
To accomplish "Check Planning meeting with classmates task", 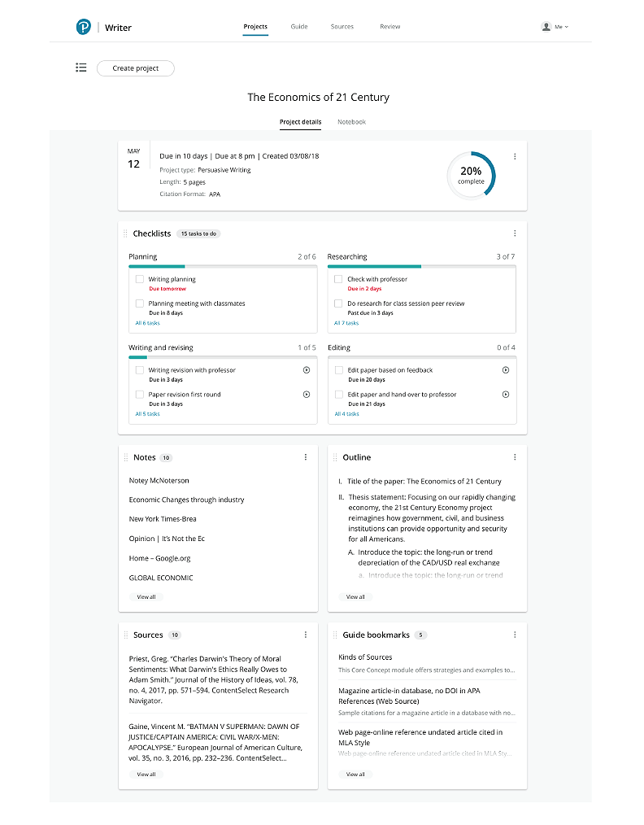I will [x=140, y=303].
